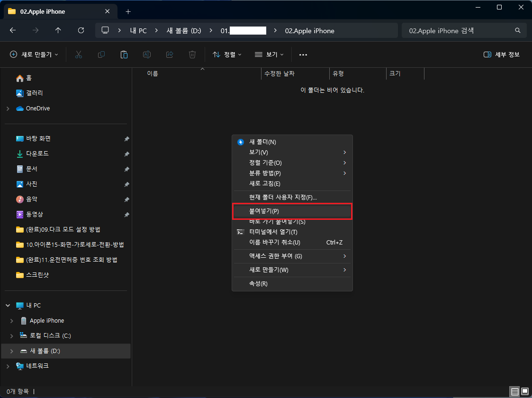532x398 pixels.
Task: Click the refresh icon in the address bar
Action: [81, 30]
